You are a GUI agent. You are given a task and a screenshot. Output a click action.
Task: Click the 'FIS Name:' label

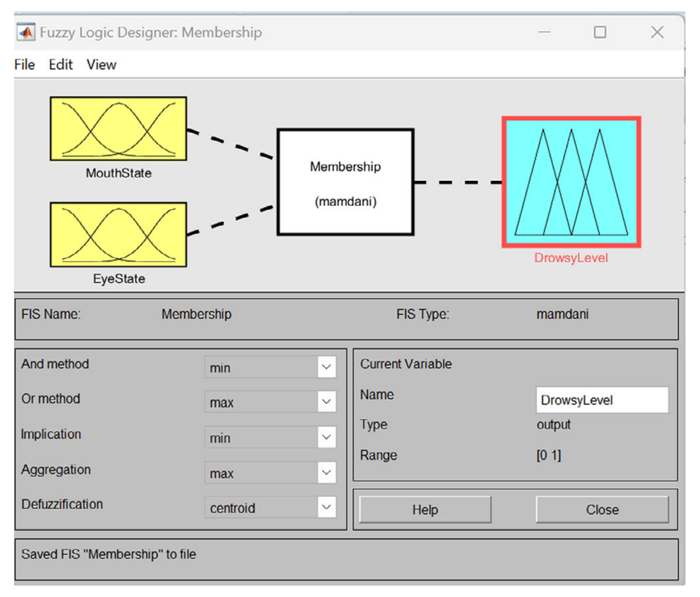coord(51,314)
